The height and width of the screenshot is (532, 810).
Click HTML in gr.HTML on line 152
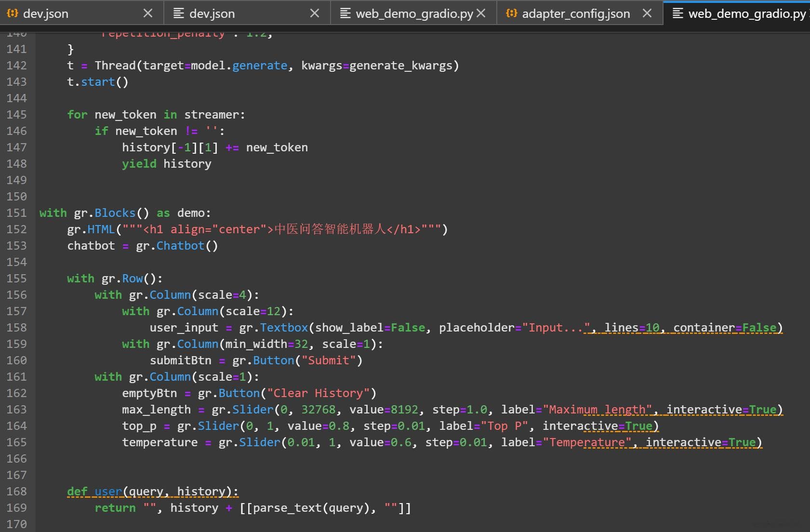click(101, 229)
